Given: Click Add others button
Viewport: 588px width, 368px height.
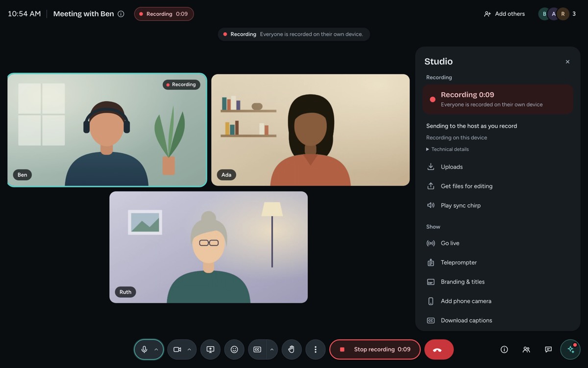Looking at the screenshot, I should pos(504,14).
